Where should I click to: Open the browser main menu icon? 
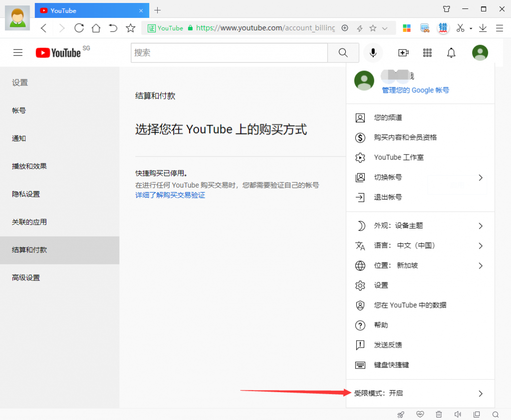coord(500,28)
